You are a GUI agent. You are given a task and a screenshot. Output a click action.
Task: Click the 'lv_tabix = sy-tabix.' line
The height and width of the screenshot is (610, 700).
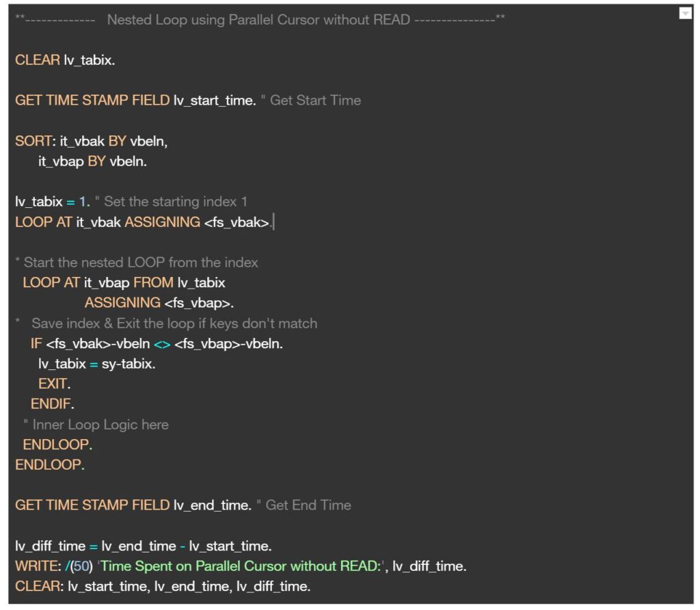pyautogui.click(x=96, y=364)
